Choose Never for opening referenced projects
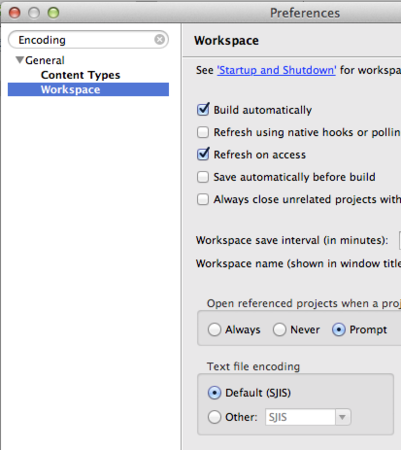Screen dimensions: 401x450 (279, 330)
